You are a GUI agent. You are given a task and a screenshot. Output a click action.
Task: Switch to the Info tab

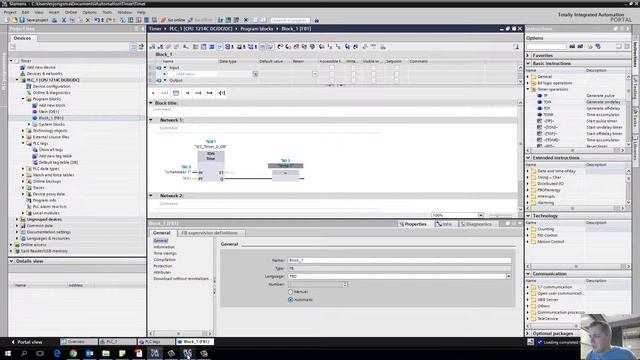(444, 224)
